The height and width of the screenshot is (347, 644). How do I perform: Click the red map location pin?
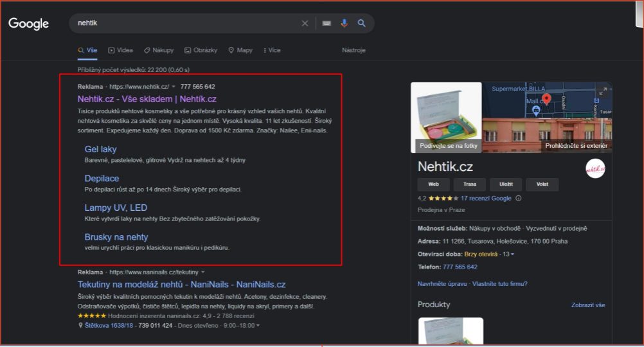pyautogui.click(x=546, y=99)
